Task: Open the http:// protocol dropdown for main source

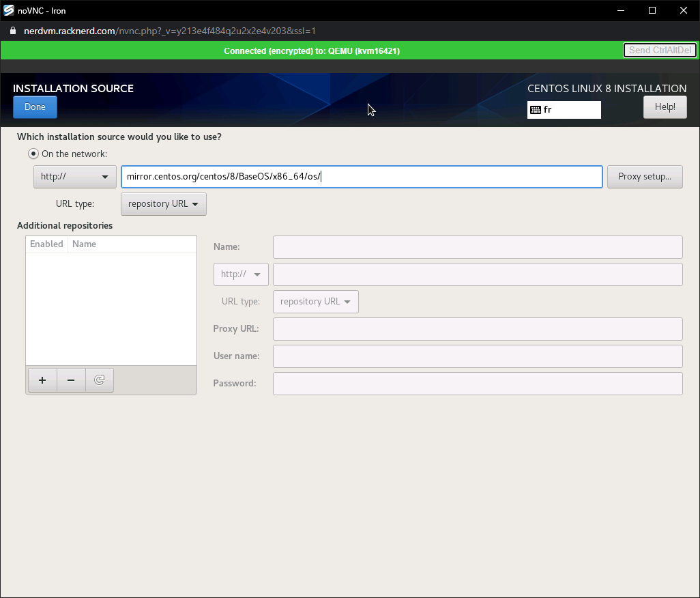Action: pos(74,177)
